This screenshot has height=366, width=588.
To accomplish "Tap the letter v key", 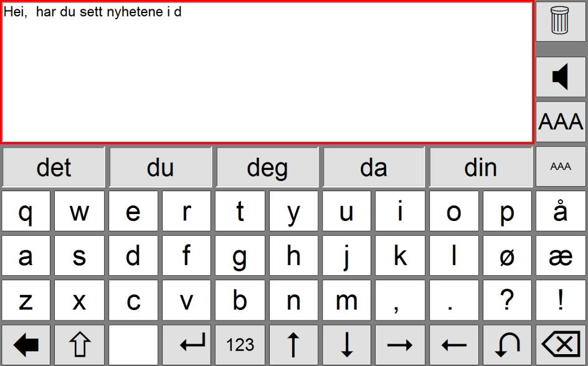I will 186,300.
